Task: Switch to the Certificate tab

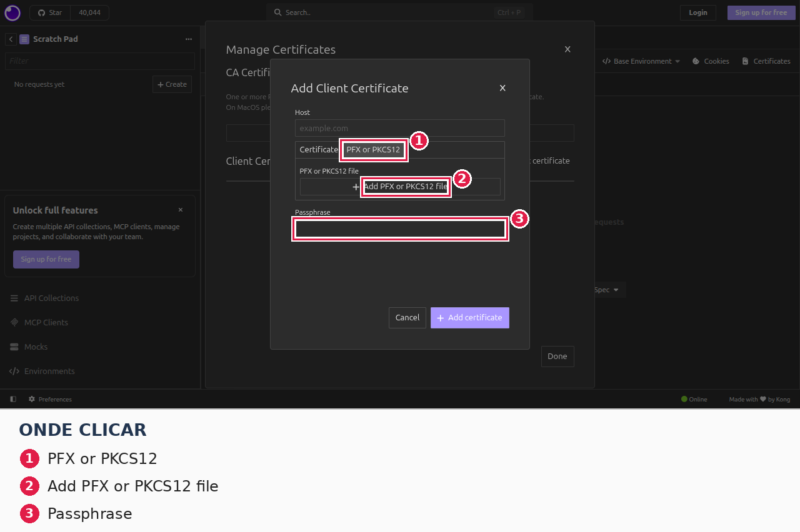Action: (319, 150)
